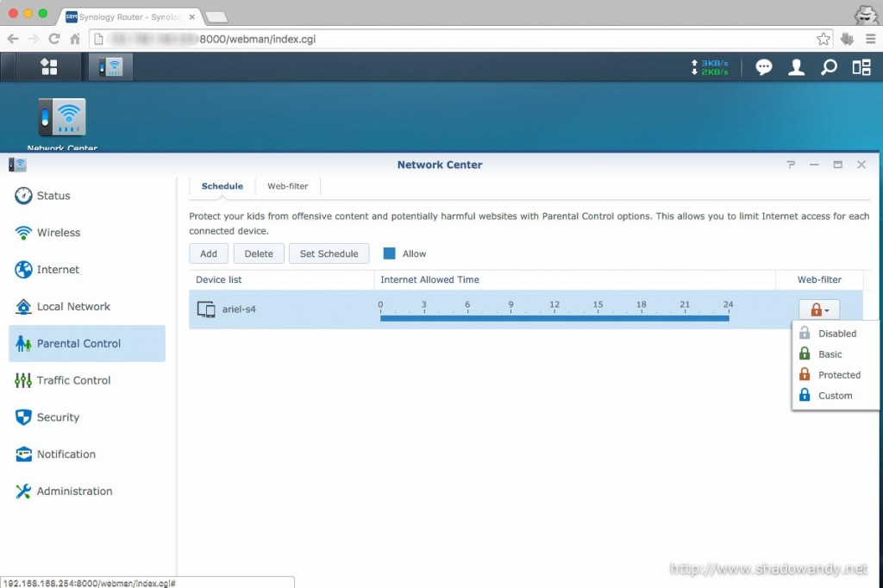Click the Set Schedule button
The width and height of the screenshot is (883, 588).
329,253
